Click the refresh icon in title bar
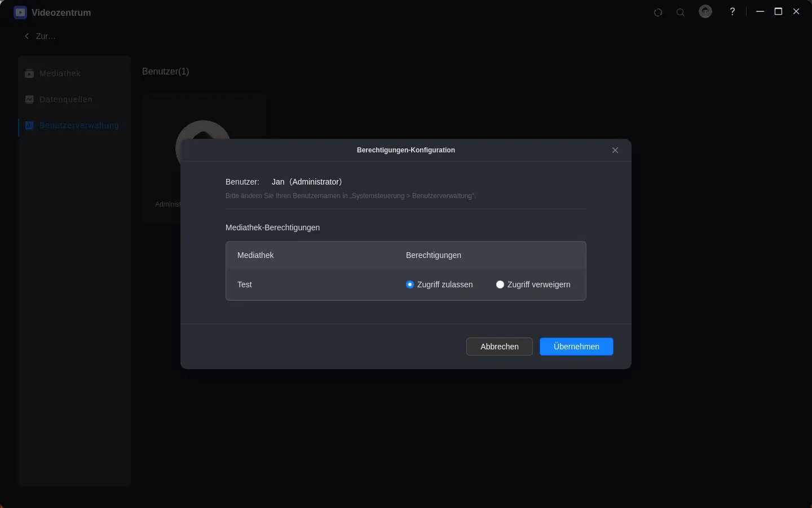This screenshot has height=508, width=812. 658,12
